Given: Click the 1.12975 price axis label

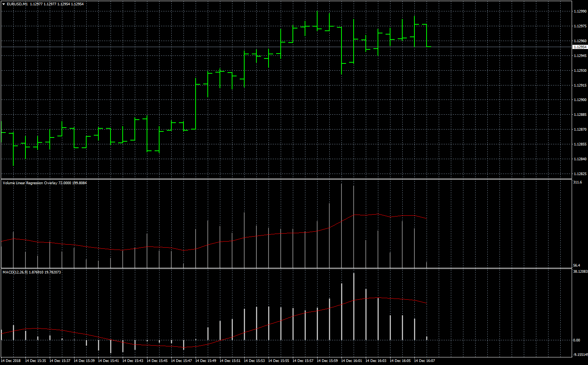Looking at the screenshot, I should (x=580, y=26).
